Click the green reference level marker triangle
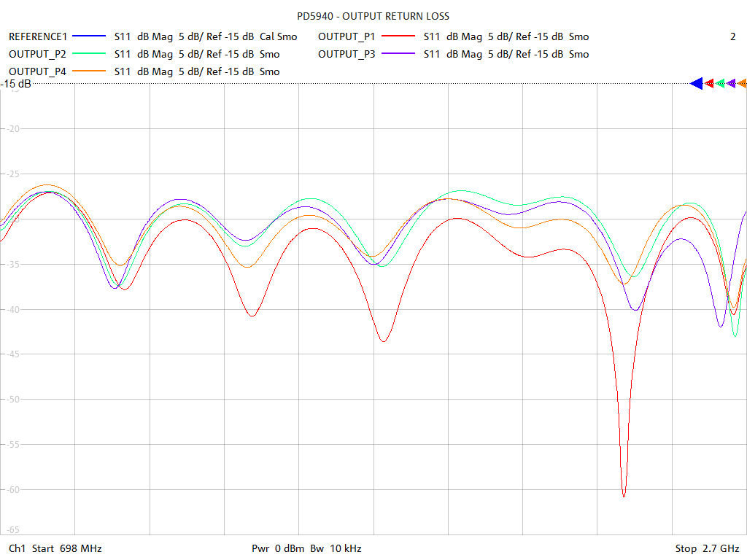 pyautogui.click(x=721, y=84)
